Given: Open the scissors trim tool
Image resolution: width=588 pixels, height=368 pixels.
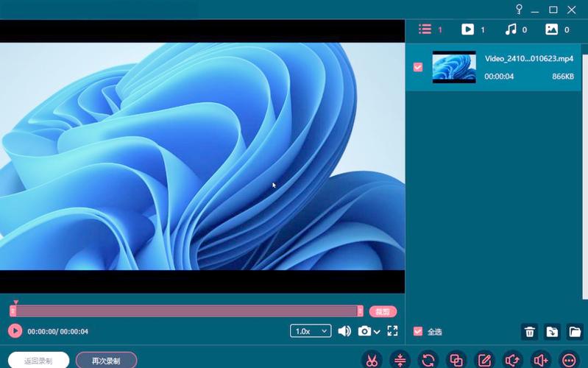Looking at the screenshot, I should [372, 360].
